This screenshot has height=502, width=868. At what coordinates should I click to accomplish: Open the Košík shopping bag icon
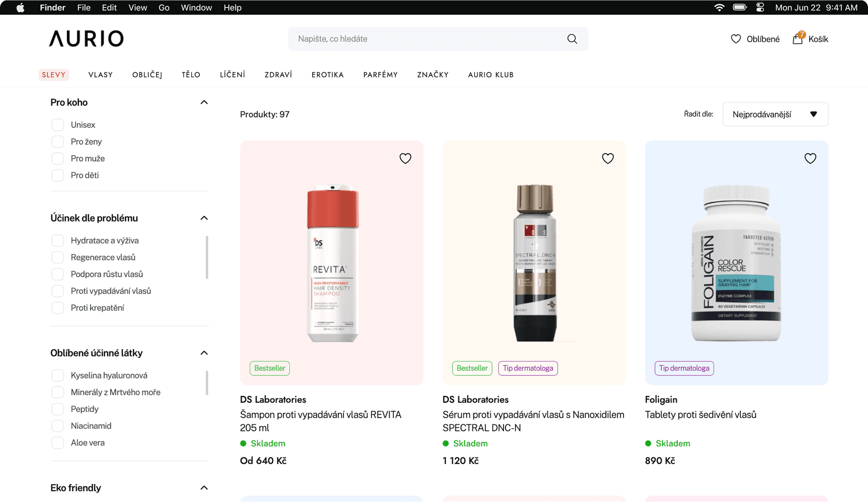(x=798, y=39)
